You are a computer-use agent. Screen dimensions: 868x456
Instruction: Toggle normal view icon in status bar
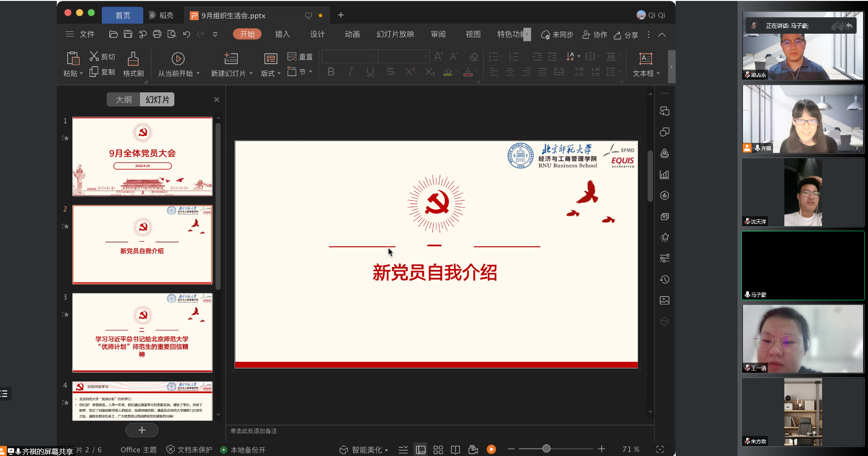pos(421,450)
